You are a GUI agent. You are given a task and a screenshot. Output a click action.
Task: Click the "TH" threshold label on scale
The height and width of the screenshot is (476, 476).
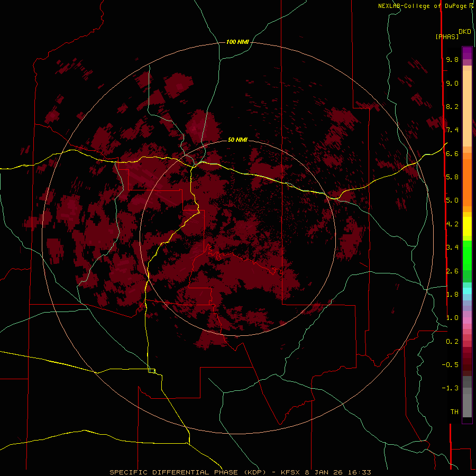454,412
